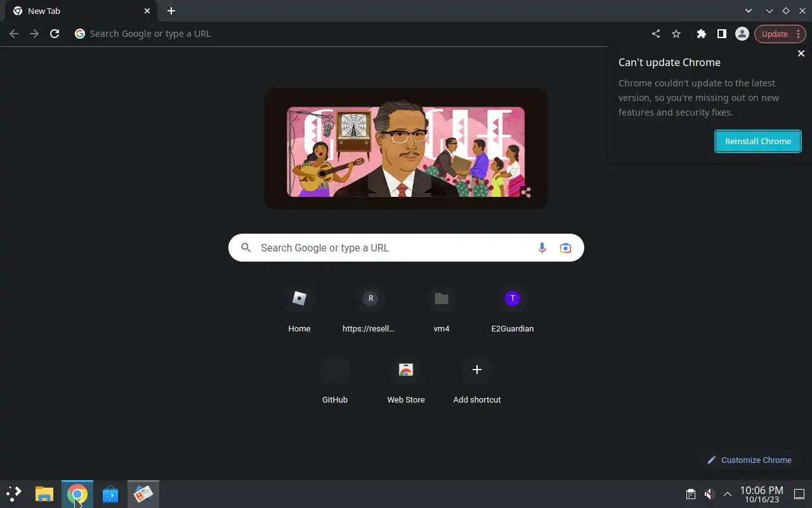
Task: Click the Search Google center search box
Action: (x=406, y=248)
